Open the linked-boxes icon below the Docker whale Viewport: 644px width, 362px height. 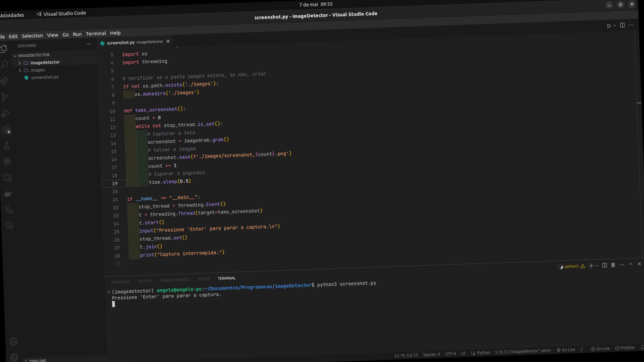point(9,210)
